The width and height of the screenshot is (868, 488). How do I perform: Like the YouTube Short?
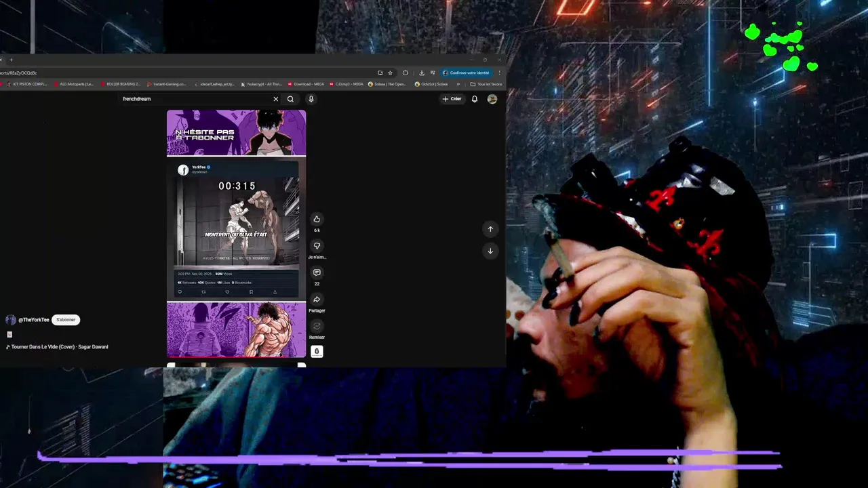[x=317, y=219]
